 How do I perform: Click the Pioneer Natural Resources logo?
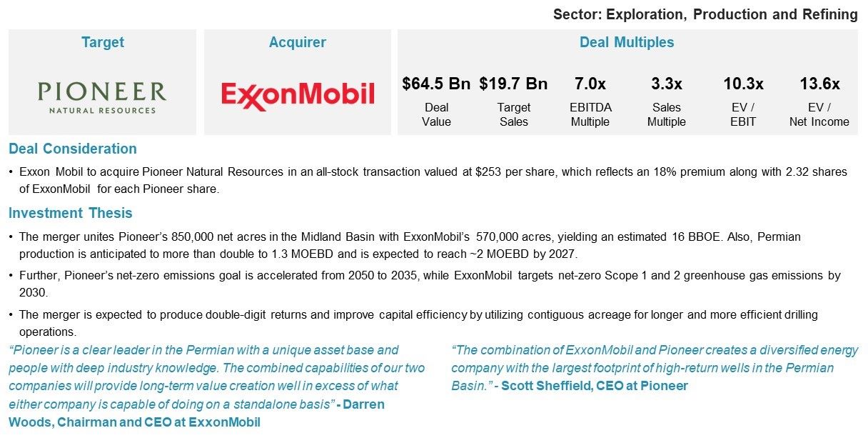102,97
